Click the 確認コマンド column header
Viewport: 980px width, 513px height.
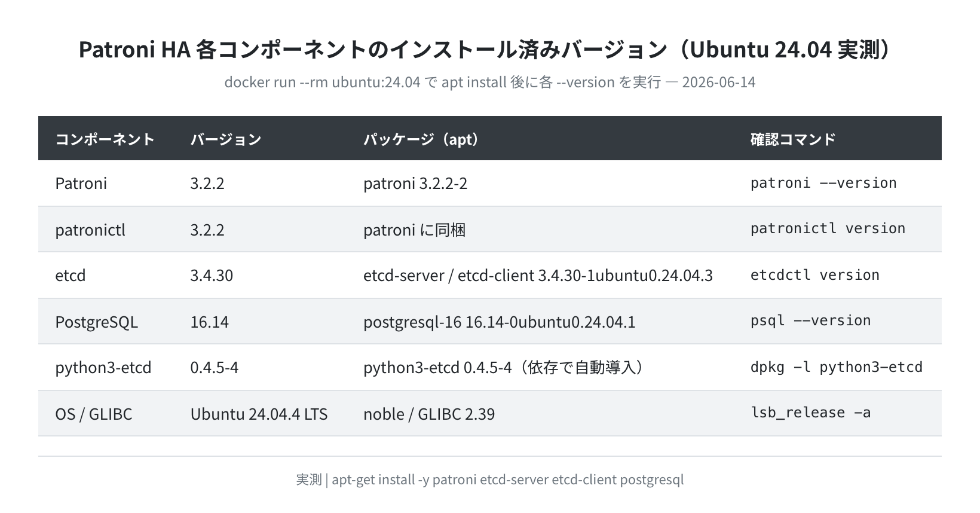793,139
